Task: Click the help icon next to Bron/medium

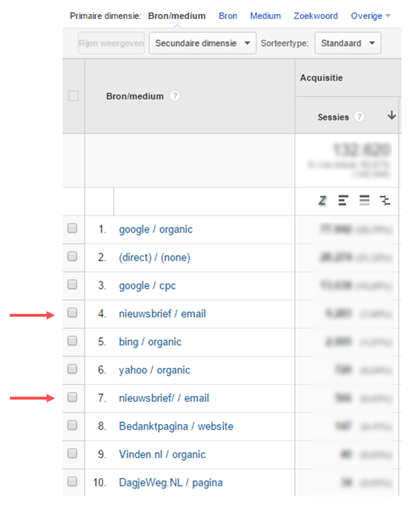Action: (x=175, y=96)
